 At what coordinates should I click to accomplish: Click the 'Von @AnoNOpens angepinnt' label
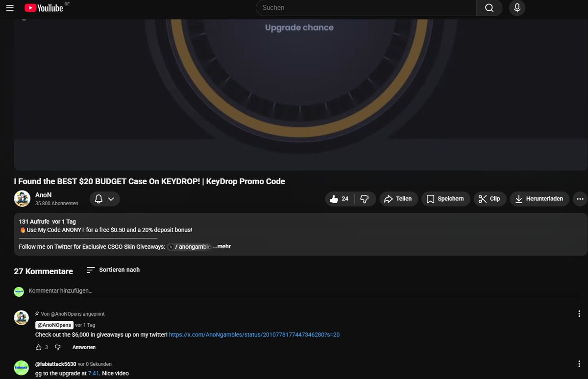click(x=73, y=314)
